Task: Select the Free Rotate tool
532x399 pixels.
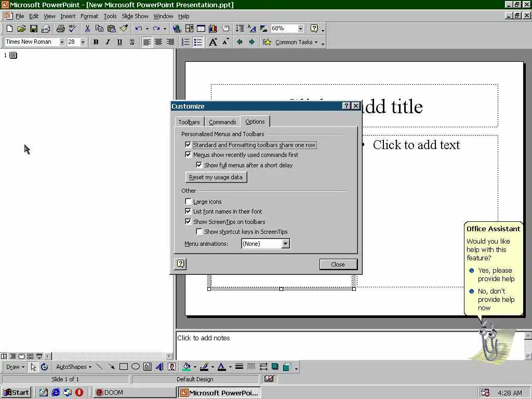Action: click(x=45, y=366)
